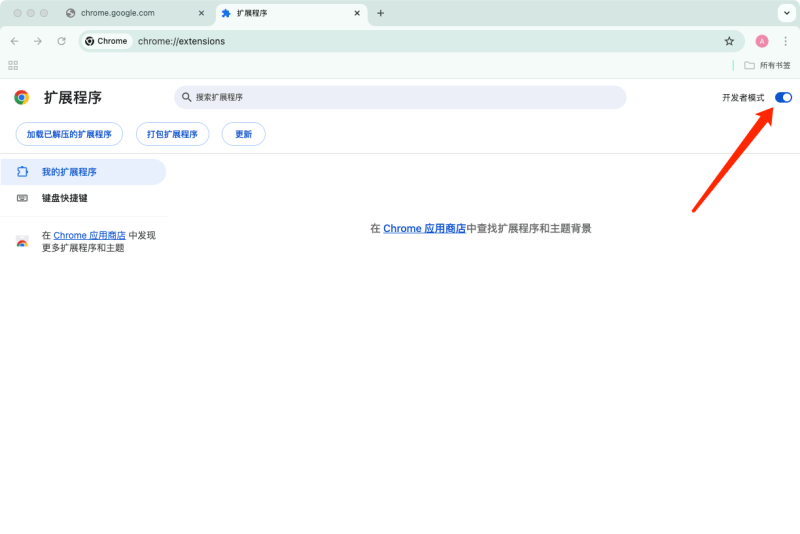The height and width of the screenshot is (534, 800).
Task: Click the Chrome site info chip
Action: pyautogui.click(x=106, y=41)
